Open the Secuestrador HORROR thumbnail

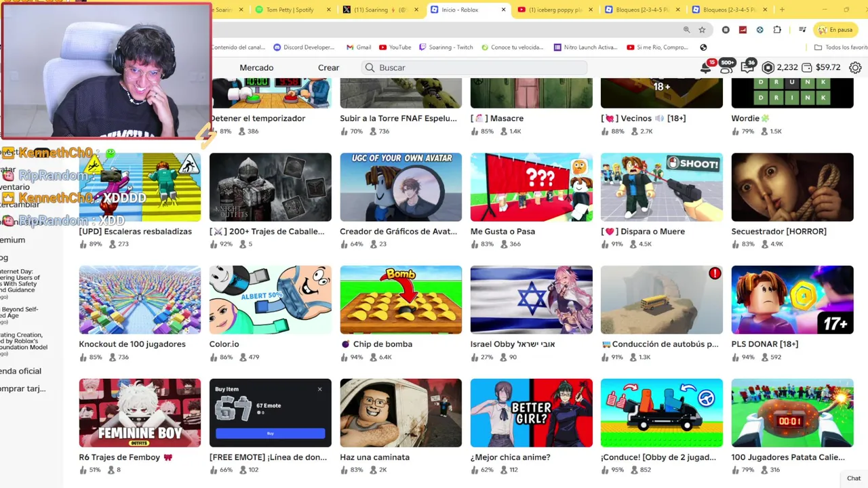[x=792, y=187]
